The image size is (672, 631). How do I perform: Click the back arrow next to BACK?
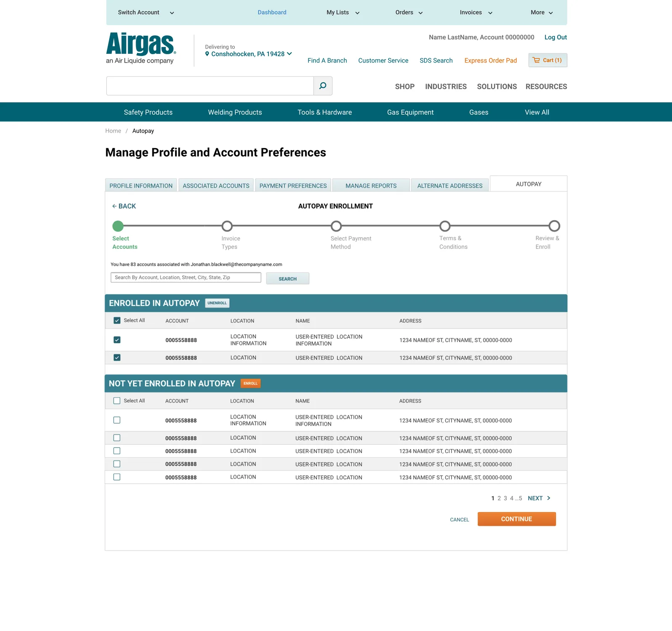tap(114, 206)
